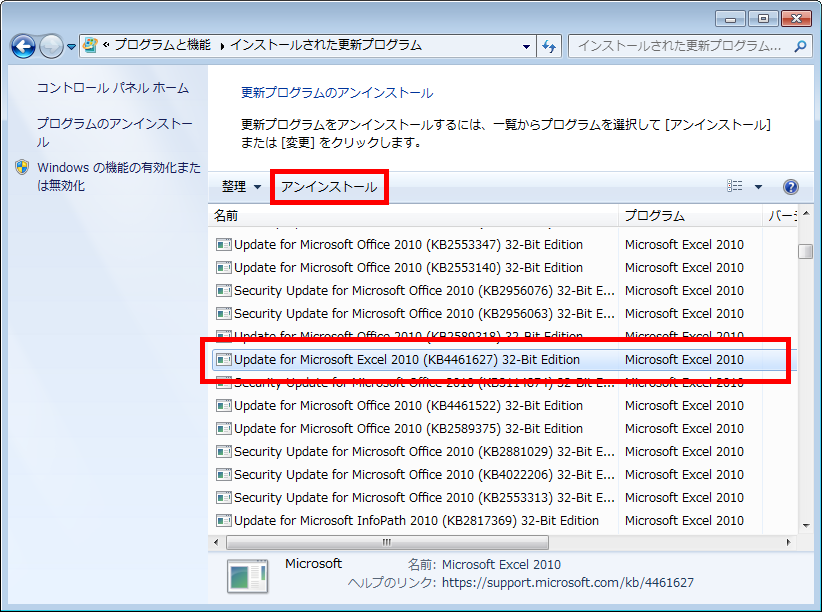Click the icon of update KB2553140
This screenshot has width=822, height=612.
coord(224,267)
